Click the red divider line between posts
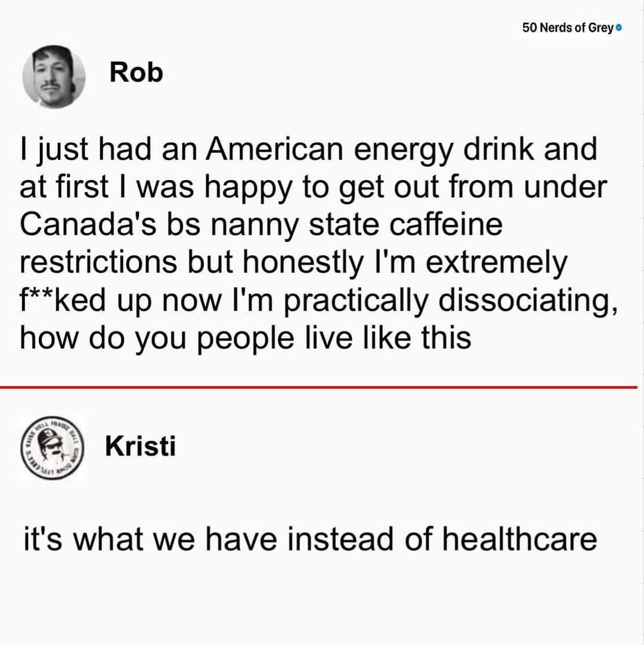The height and width of the screenshot is (645, 644). pyautogui.click(x=322, y=387)
